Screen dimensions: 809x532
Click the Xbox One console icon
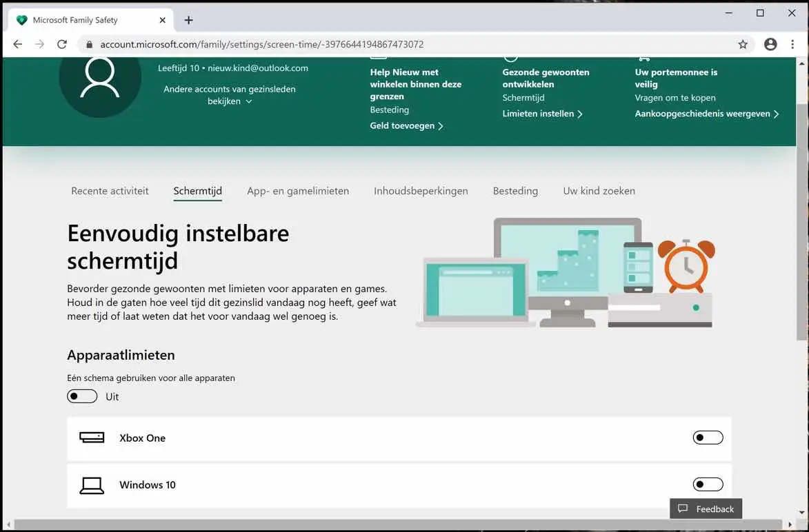(92, 438)
